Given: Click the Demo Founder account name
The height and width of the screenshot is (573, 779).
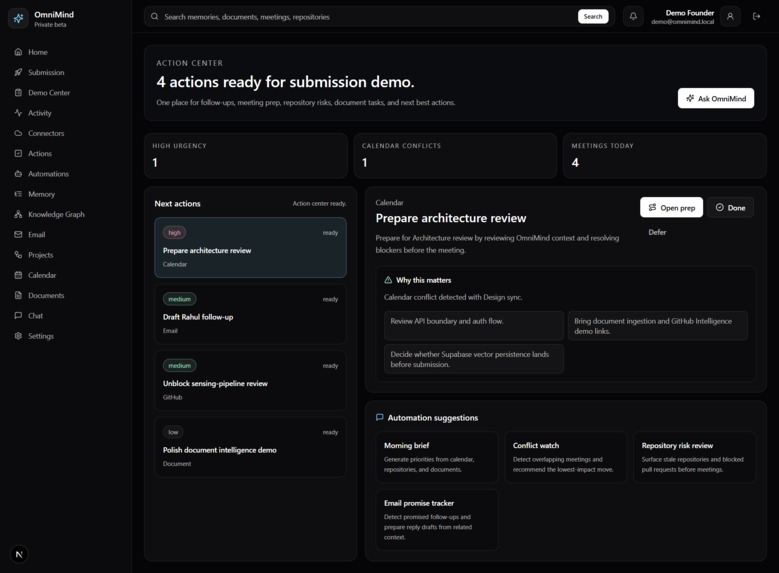Looking at the screenshot, I should pyautogui.click(x=690, y=13).
